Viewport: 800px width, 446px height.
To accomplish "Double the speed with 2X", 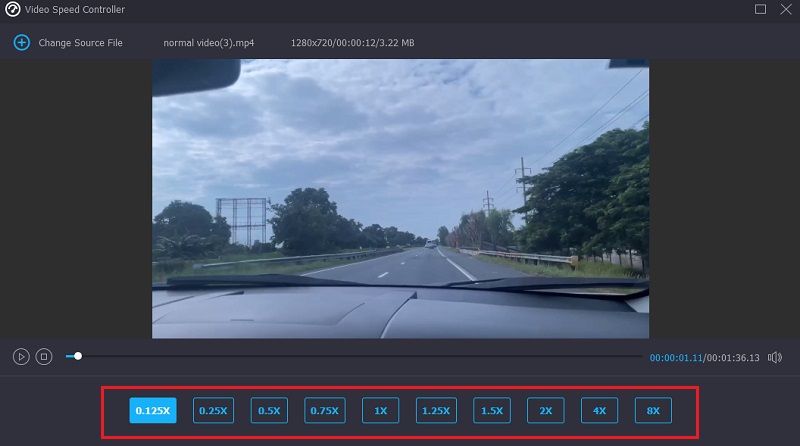I will click(546, 410).
